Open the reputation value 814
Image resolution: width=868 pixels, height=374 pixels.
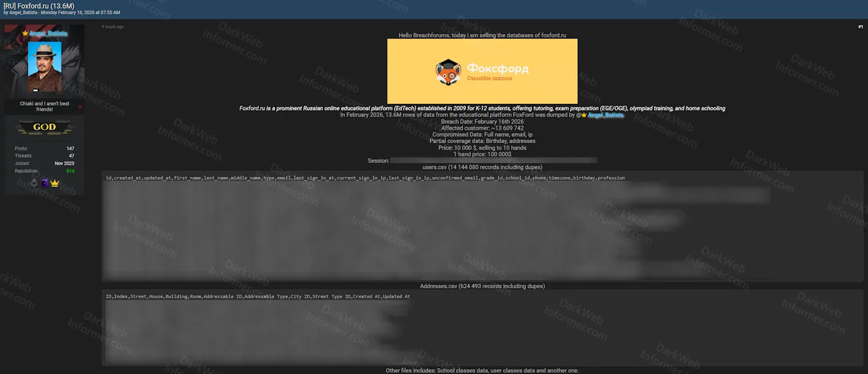70,171
